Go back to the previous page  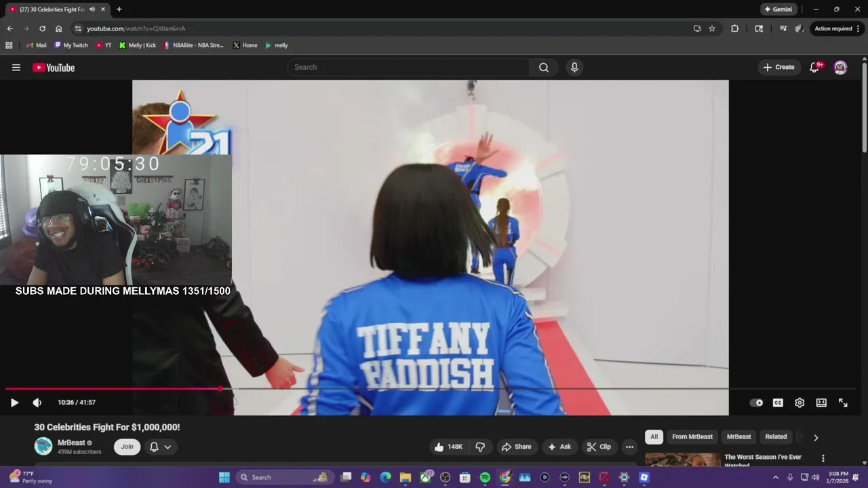9,28
